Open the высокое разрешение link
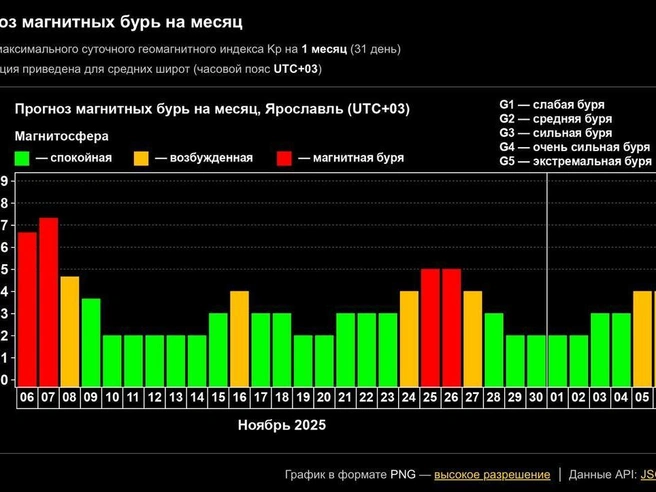656x492 pixels. pyautogui.click(x=492, y=475)
